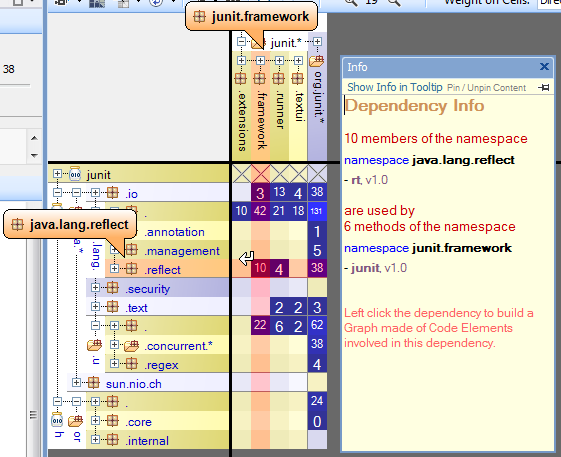Expand the .security namespace row
Viewport: 561px width, 457px height.
[x=95, y=287]
